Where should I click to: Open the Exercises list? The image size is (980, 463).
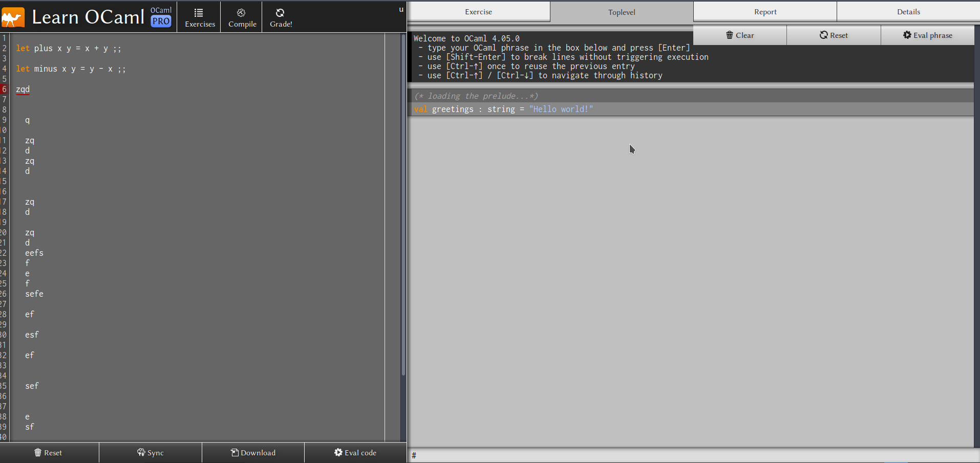(x=200, y=17)
